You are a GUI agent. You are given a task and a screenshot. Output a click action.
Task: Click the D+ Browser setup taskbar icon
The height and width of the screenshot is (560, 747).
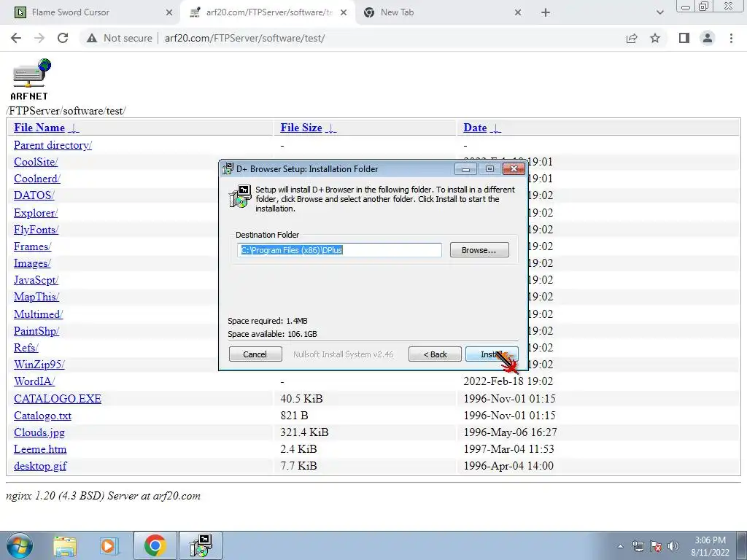(x=201, y=545)
